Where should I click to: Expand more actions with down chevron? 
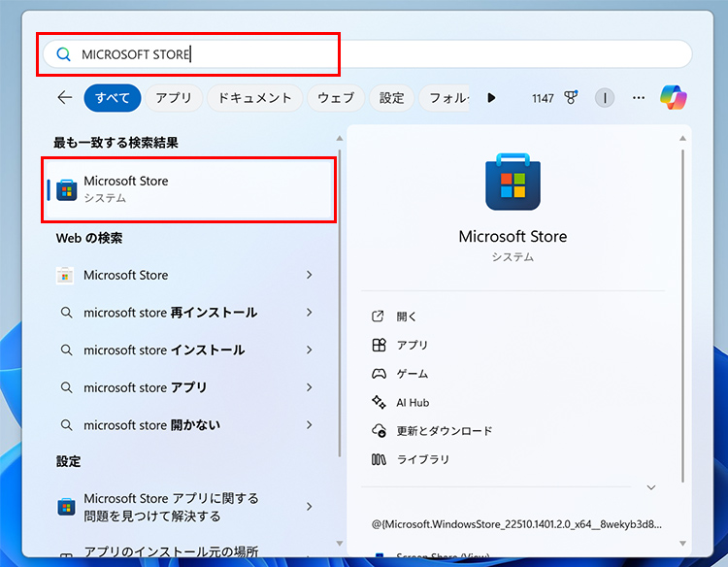pyautogui.click(x=650, y=487)
